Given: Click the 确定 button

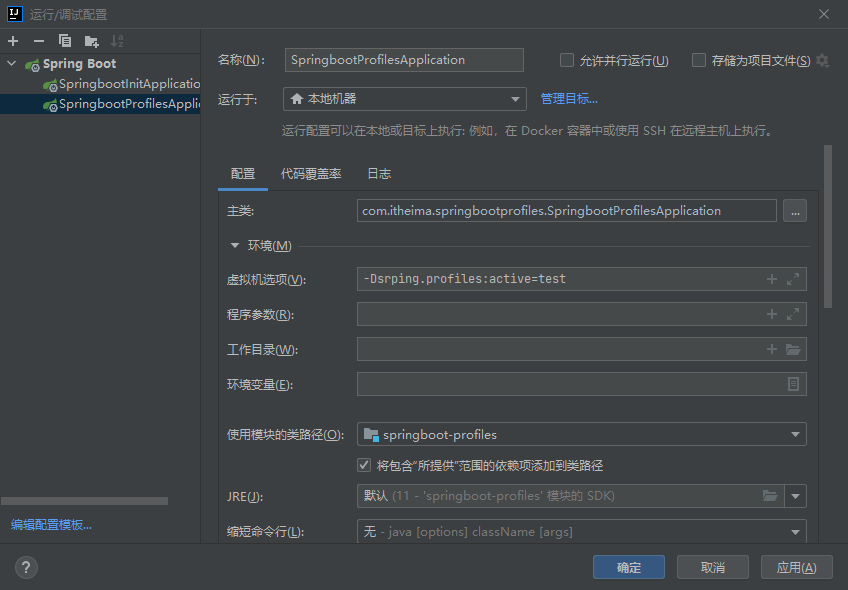Looking at the screenshot, I should point(629,567).
